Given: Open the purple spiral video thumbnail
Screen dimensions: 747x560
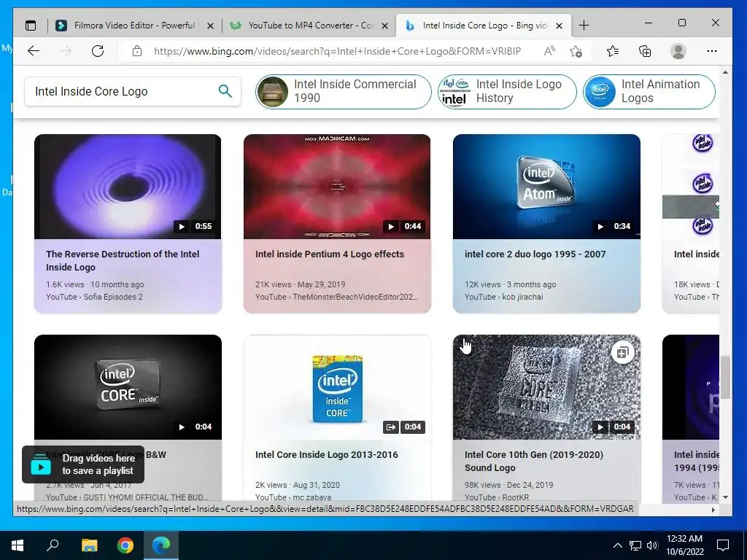Looking at the screenshot, I should click(x=128, y=186).
